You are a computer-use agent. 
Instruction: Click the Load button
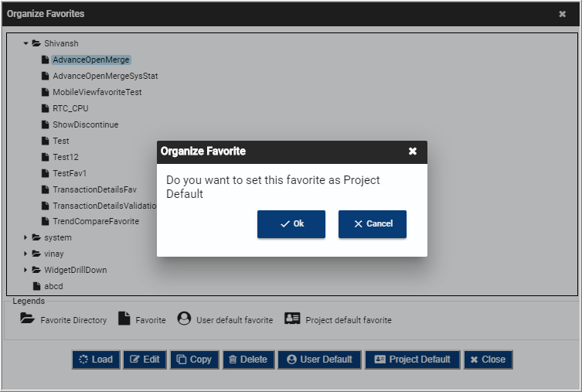[x=96, y=360]
